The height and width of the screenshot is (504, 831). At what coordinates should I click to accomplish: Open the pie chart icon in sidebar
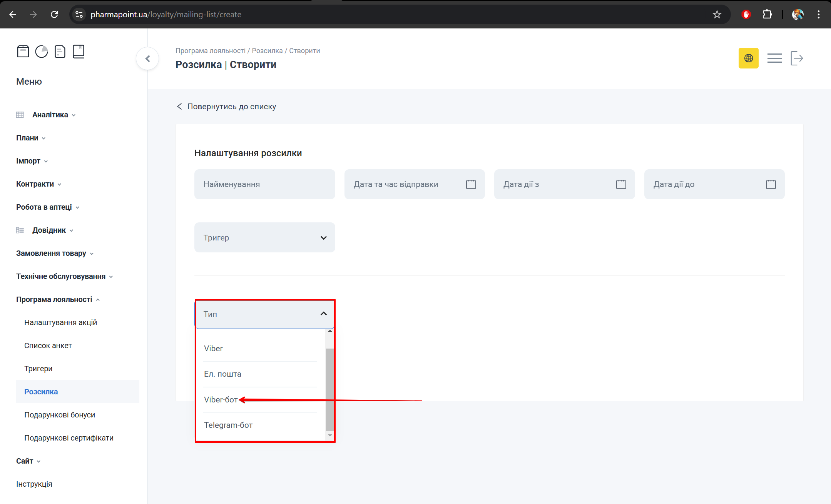pos(42,51)
